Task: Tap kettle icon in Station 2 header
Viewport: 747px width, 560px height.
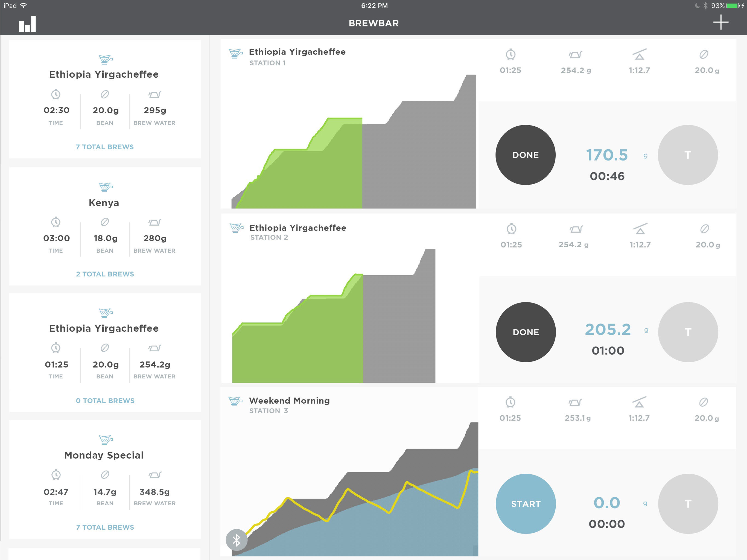Action: tap(576, 229)
